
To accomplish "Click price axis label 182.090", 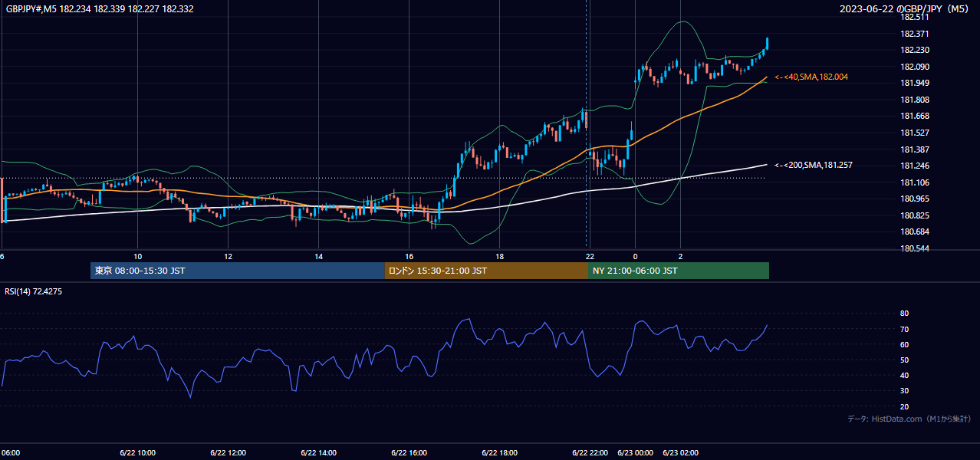I will pyautogui.click(x=914, y=67).
